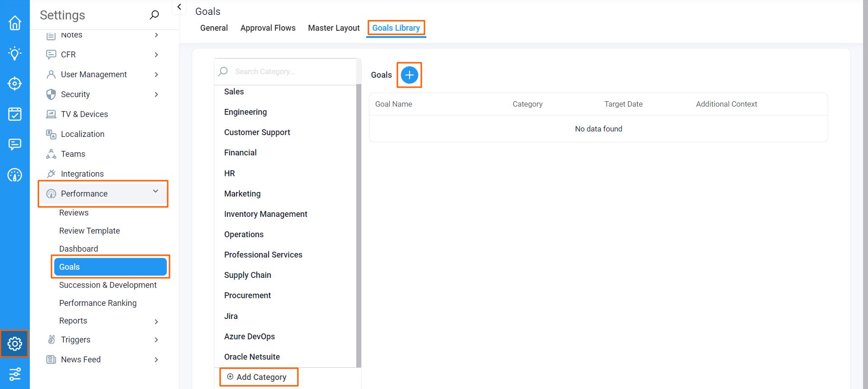This screenshot has width=868, height=389.
Task: Collapse the settings panel with the arrow
Action: pos(179,7)
